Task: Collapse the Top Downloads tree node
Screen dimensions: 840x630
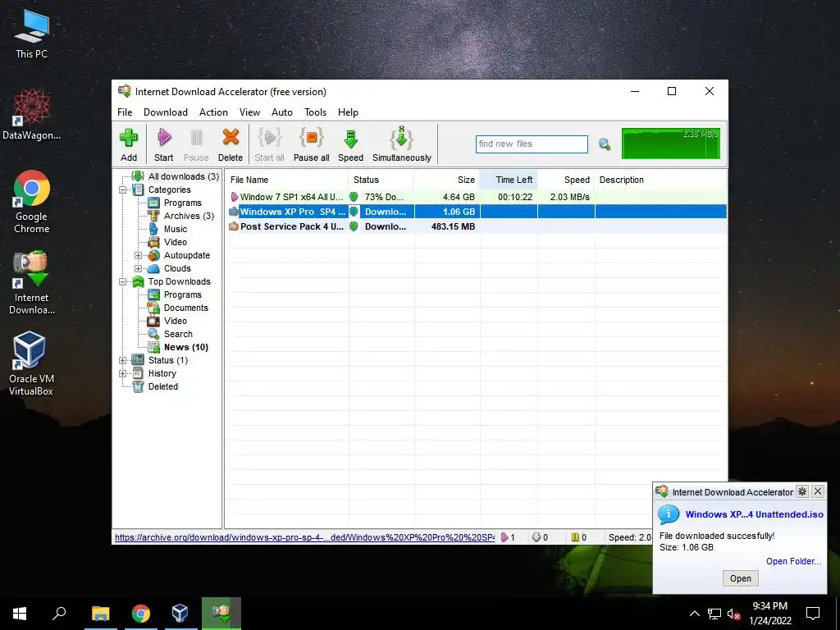Action: [123, 282]
